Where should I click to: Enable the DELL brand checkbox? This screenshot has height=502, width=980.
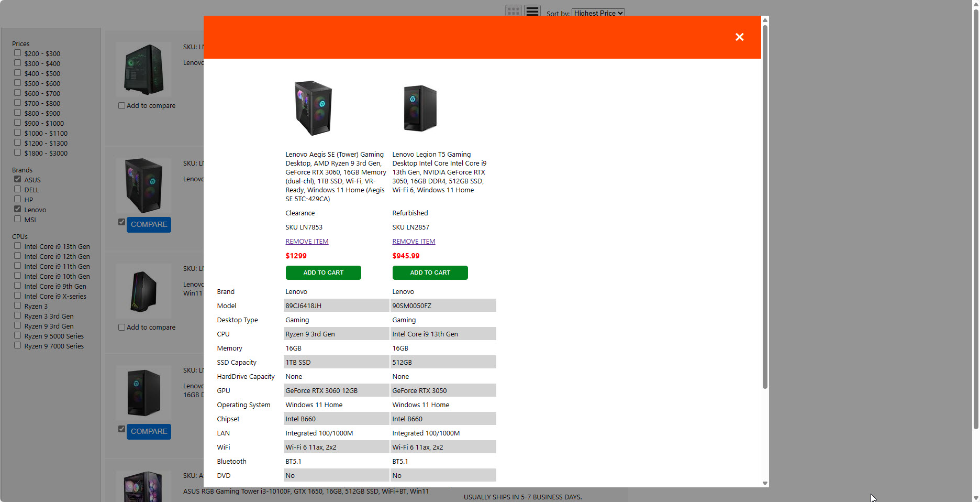[18, 189]
